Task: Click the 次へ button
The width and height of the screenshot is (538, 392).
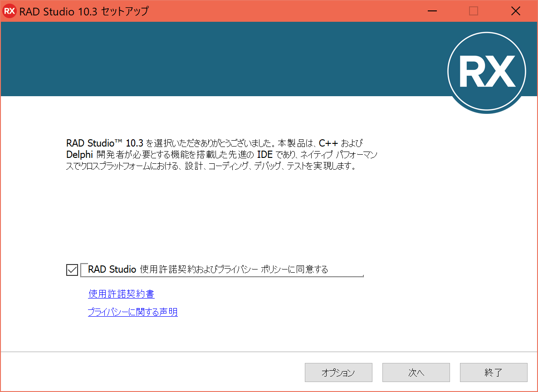Action: point(416,372)
